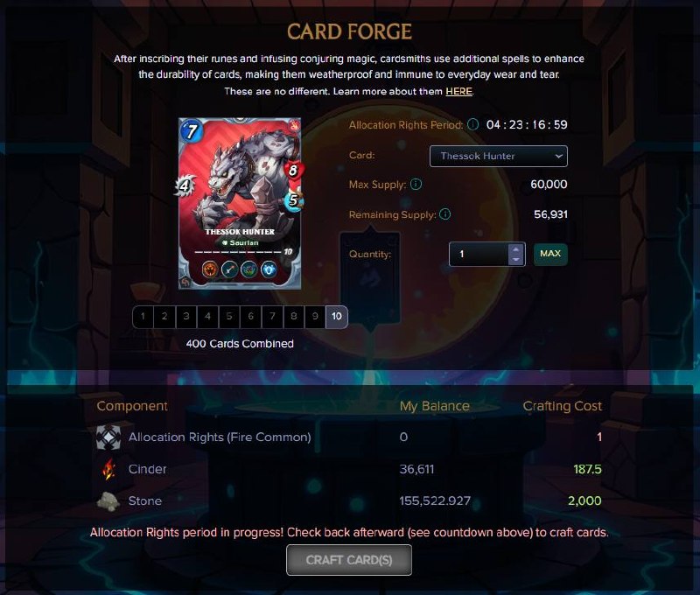
Task: Click the MAX quantity button
Action: click(x=550, y=254)
